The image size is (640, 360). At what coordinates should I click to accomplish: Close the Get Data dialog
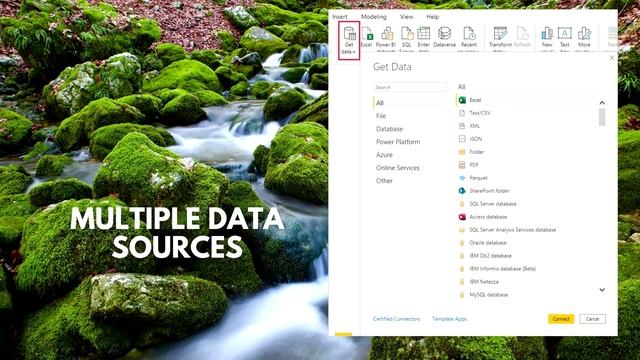[x=611, y=58]
